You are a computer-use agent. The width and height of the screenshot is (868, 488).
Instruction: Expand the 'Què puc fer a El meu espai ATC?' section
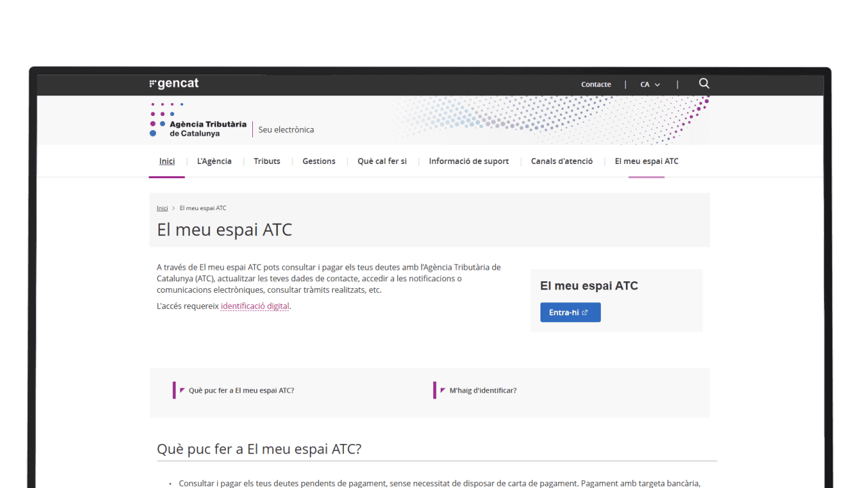click(x=243, y=390)
